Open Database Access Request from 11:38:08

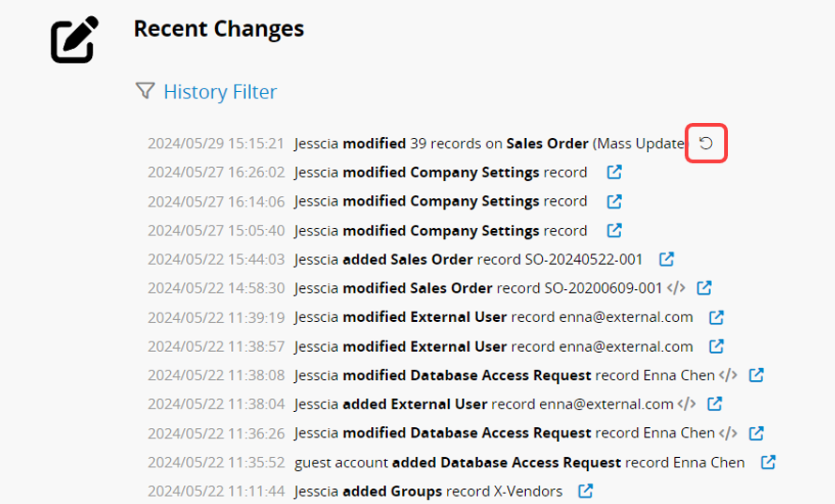pos(756,375)
